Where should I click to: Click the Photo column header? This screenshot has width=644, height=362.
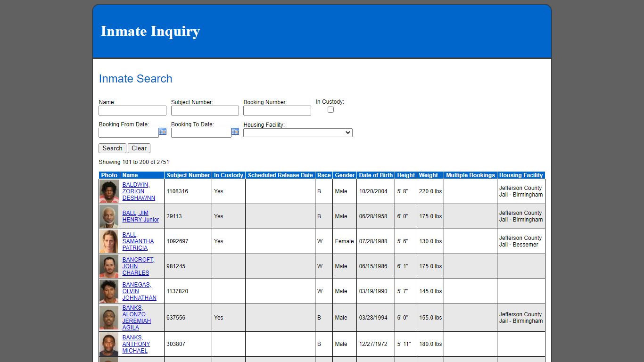click(x=109, y=175)
